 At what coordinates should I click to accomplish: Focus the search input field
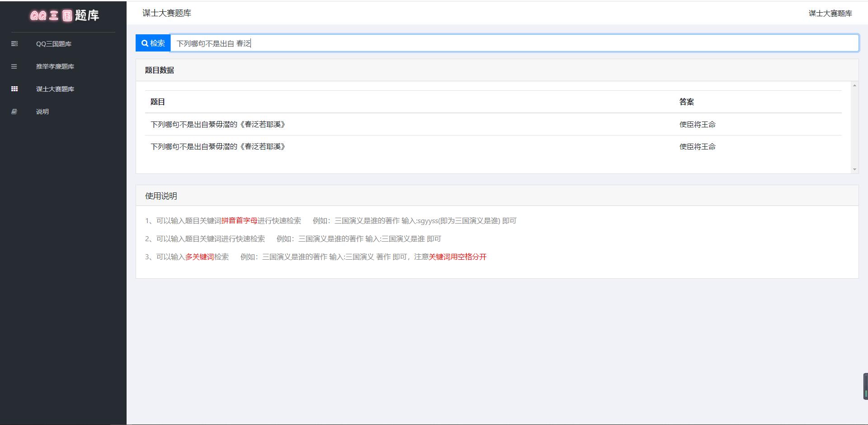coord(514,43)
